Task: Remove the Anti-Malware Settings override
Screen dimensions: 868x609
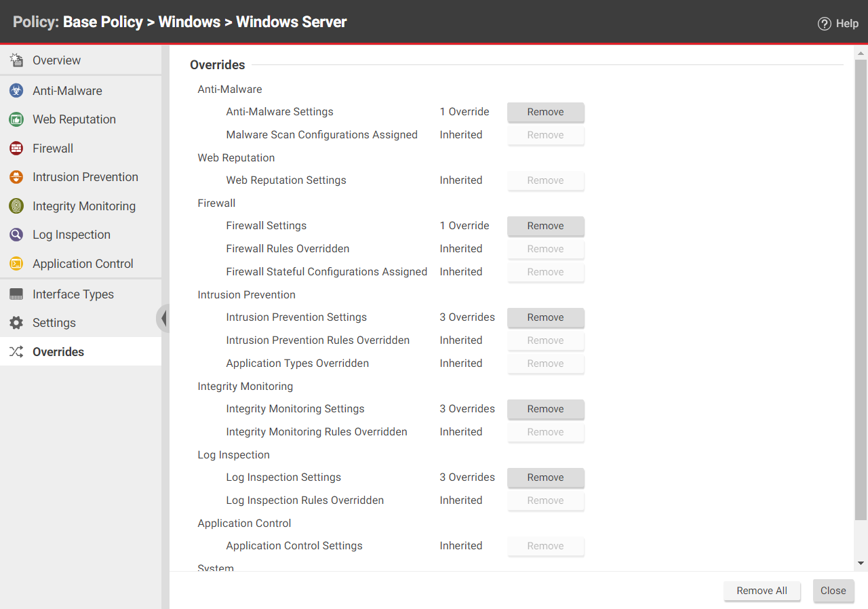Action: 545,112
